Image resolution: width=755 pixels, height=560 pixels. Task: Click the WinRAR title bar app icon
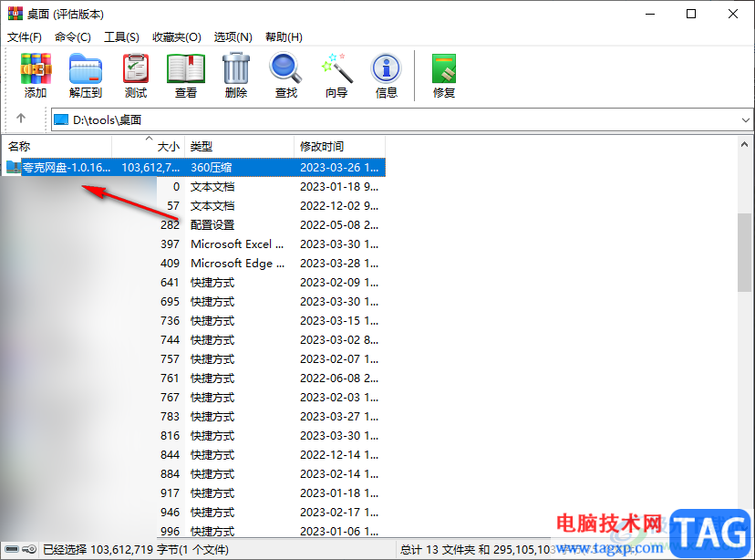(x=15, y=14)
